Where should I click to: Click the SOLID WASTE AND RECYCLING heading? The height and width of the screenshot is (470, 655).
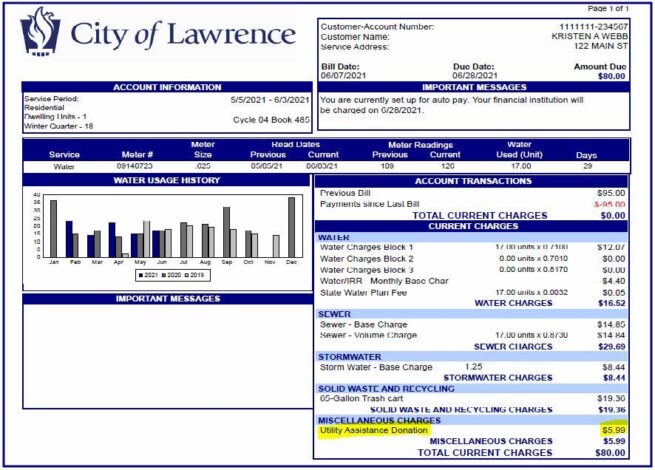coord(386,389)
